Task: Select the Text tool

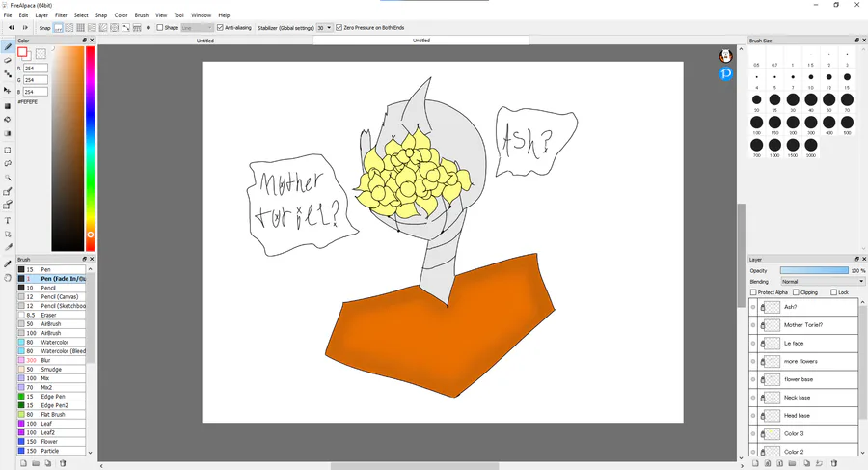Action: point(8,221)
